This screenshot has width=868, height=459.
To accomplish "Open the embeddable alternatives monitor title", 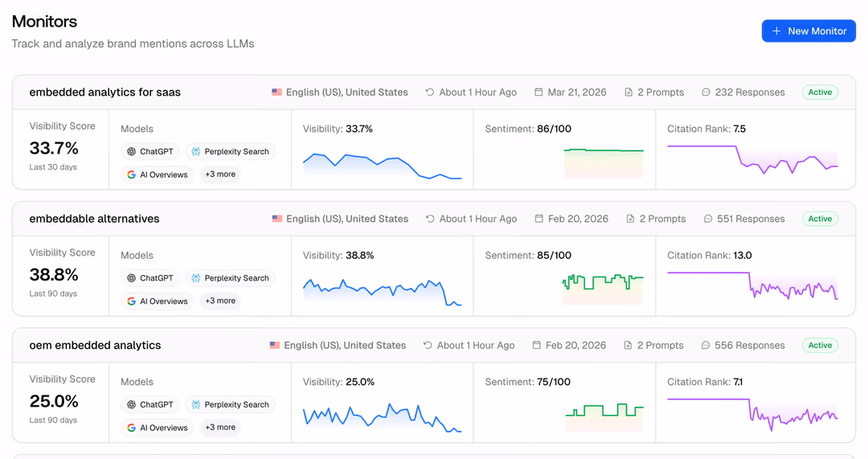I will pyautogui.click(x=94, y=219).
